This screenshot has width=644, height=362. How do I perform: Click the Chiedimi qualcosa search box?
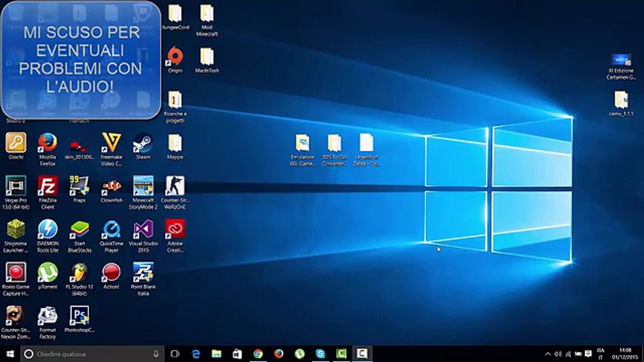coord(93,354)
